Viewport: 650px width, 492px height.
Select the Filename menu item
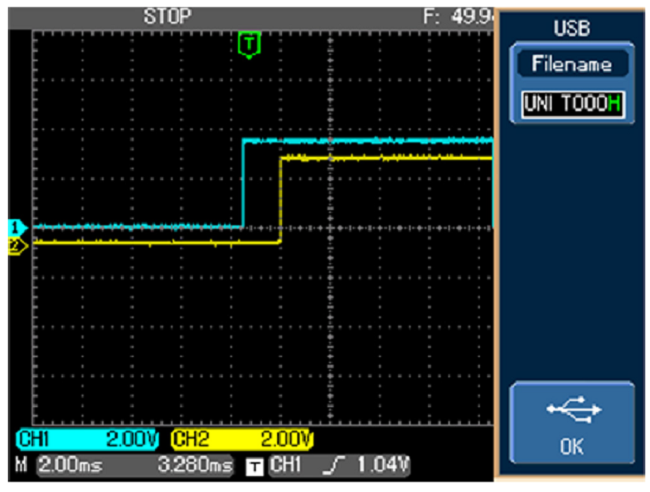pyautogui.click(x=571, y=65)
